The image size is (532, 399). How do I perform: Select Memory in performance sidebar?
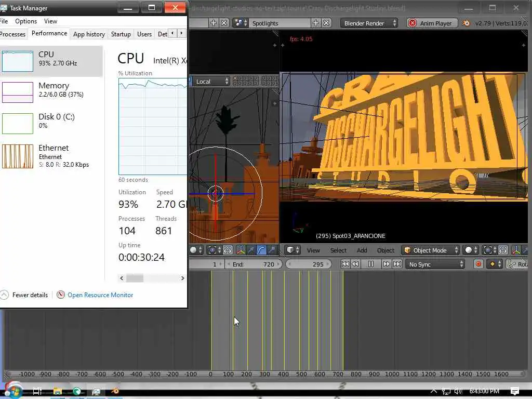[x=51, y=92]
